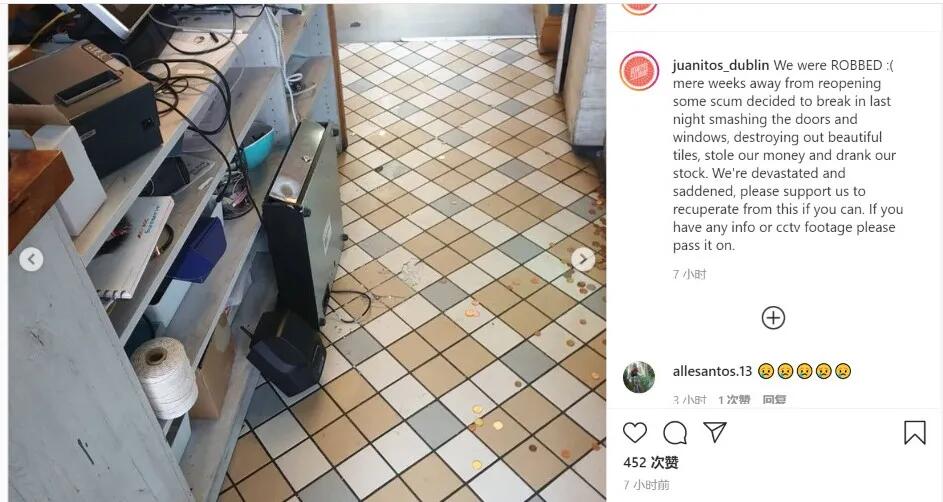The width and height of the screenshot is (943, 502).
Task: Open the 7 小时前 post timestamp
Action: 647,485
